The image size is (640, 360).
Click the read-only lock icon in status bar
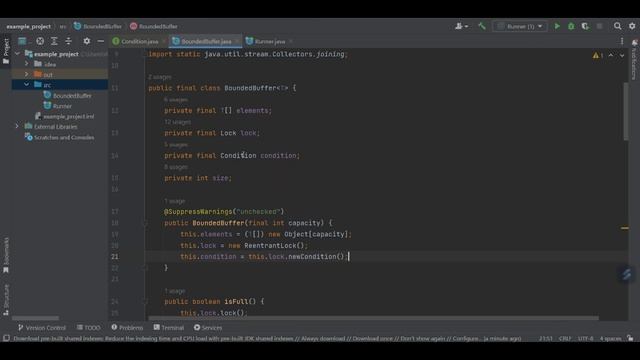click(x=631, y=338)
